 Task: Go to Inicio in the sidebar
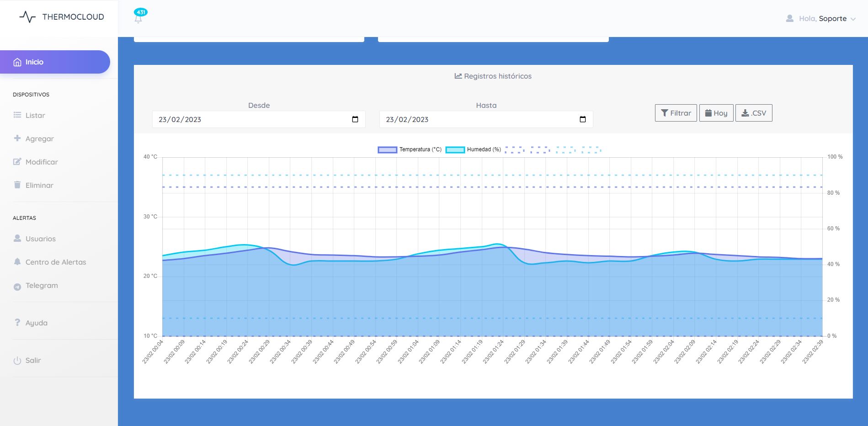tap(55, 62)
